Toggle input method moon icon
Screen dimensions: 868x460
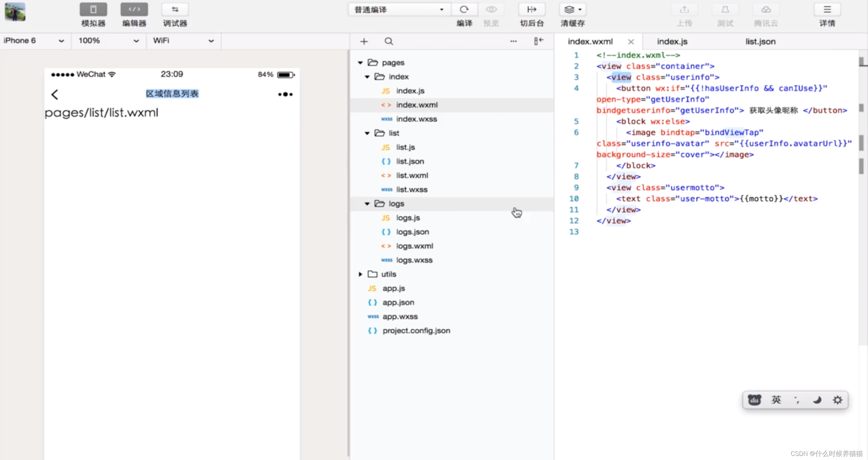(817, 400)
